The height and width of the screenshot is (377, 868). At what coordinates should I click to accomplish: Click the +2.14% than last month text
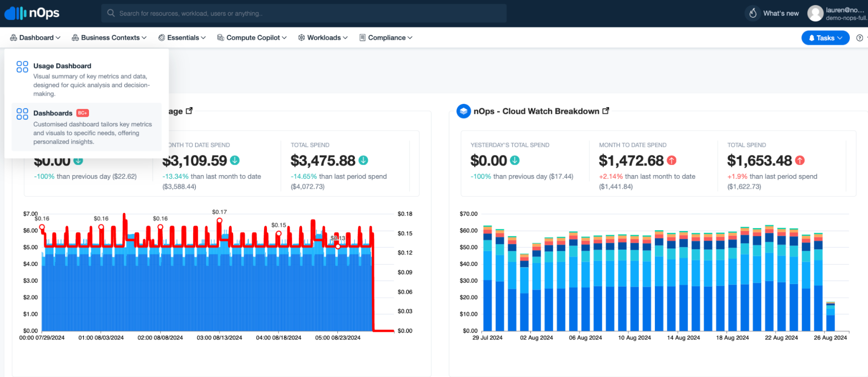pyautogui.click(x=647, y=176)
